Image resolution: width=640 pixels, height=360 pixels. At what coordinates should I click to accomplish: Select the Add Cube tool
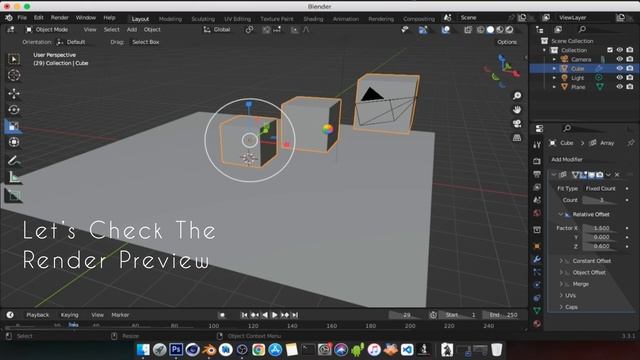13,195
